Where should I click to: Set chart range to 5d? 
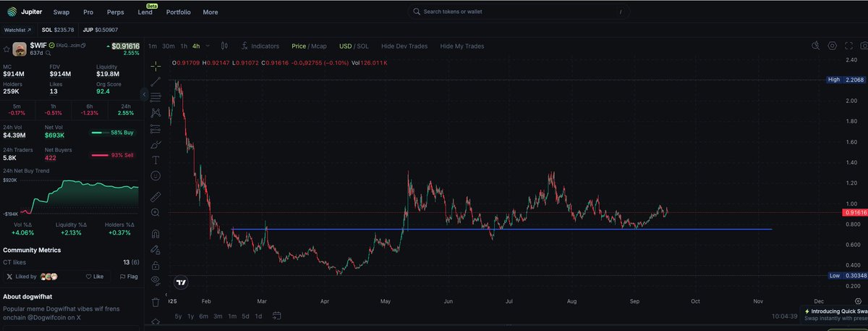tap(245, 316)
